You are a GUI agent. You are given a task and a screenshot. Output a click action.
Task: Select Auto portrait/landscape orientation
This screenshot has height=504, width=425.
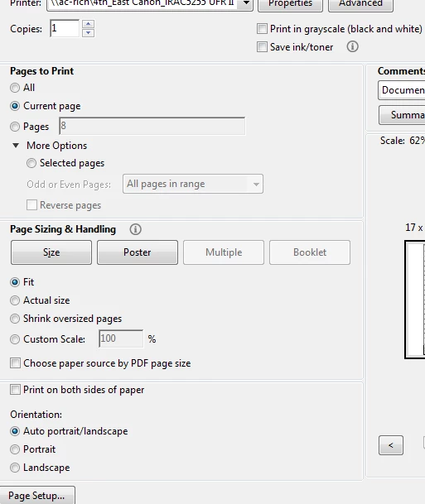click(15, 431)
